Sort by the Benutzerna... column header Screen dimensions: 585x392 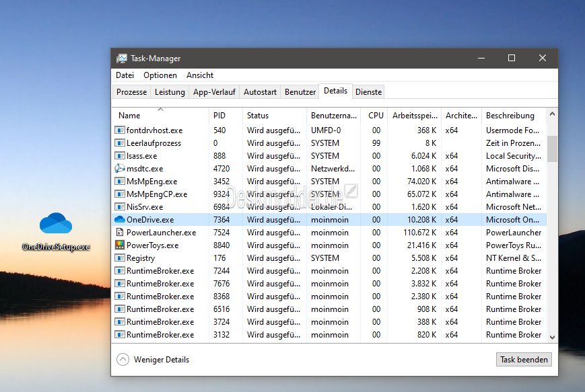pyautogui.click(x=333, y=116)
